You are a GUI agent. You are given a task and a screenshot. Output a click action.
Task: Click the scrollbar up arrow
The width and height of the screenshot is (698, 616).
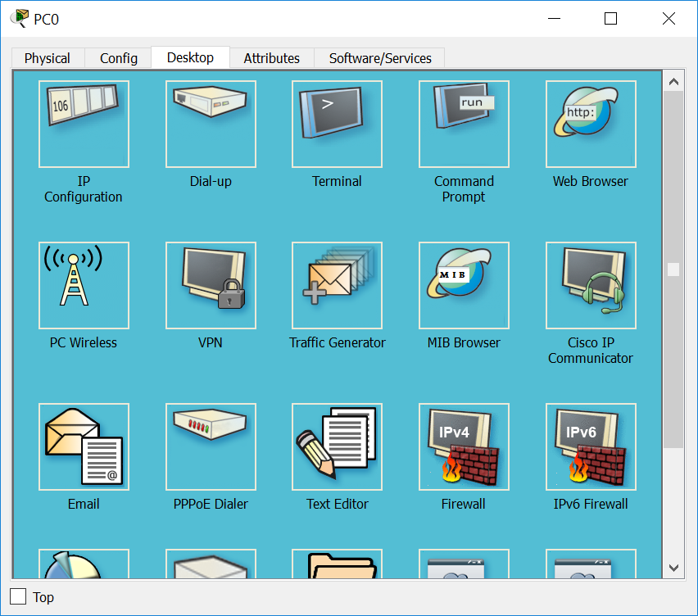(x=673, y=81)
